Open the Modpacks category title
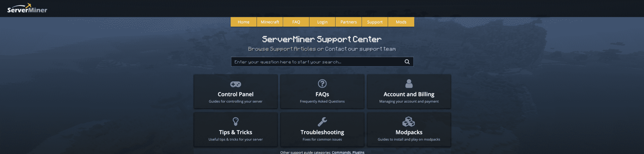Image resolution: width=644 pixels, height=154 pixels. [x=409, y=132]
